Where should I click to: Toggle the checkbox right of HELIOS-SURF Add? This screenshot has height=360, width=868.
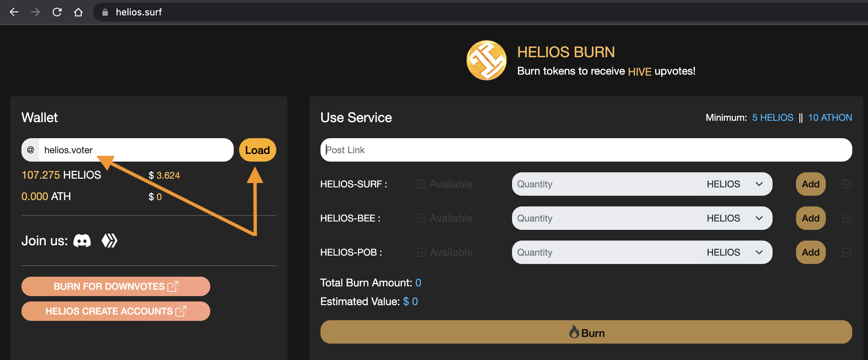tap(847, 184)
